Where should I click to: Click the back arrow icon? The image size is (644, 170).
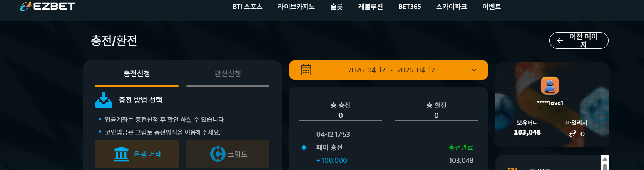(560, 41)
